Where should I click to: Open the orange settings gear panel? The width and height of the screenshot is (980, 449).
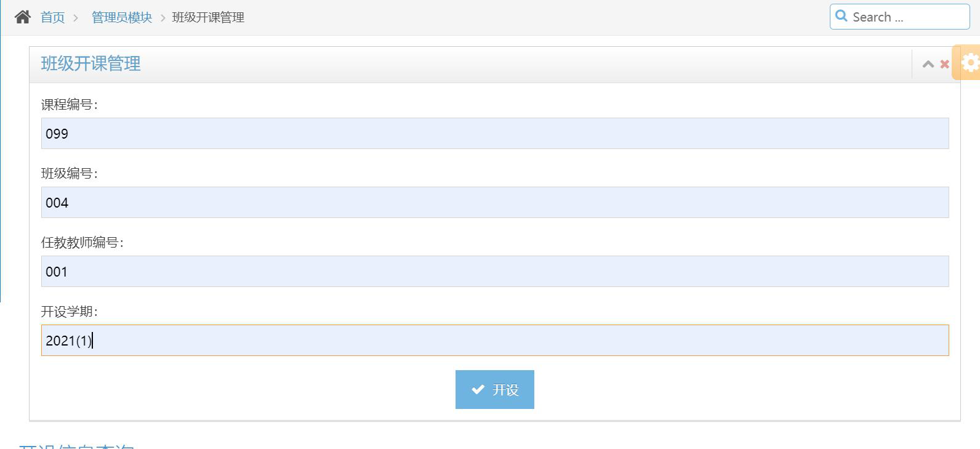click(x=969, y=62)
